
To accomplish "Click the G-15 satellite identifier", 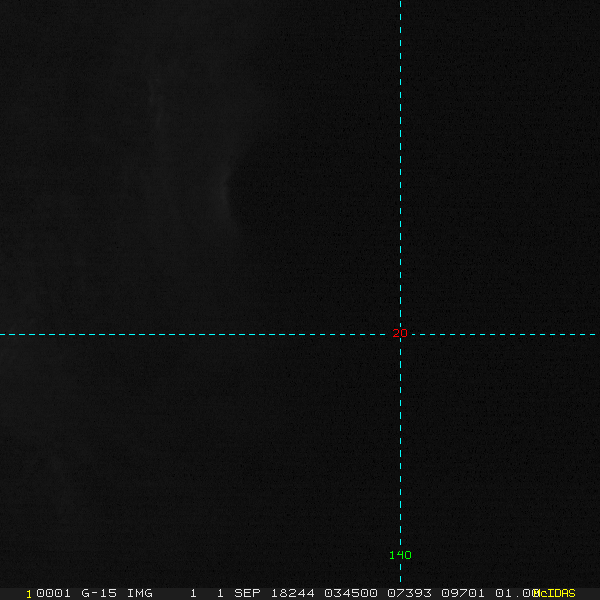I will tap(100, 593).
